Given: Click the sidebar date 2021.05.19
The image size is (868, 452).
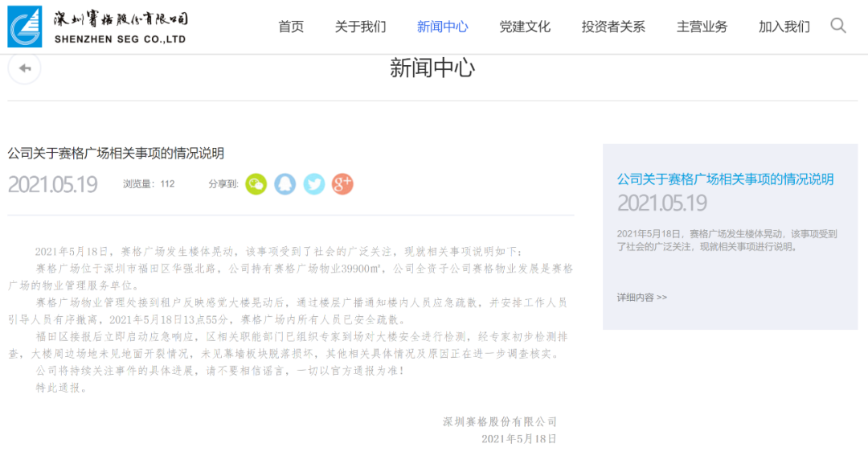Looking at the screenshot, I should coord(662,203).
